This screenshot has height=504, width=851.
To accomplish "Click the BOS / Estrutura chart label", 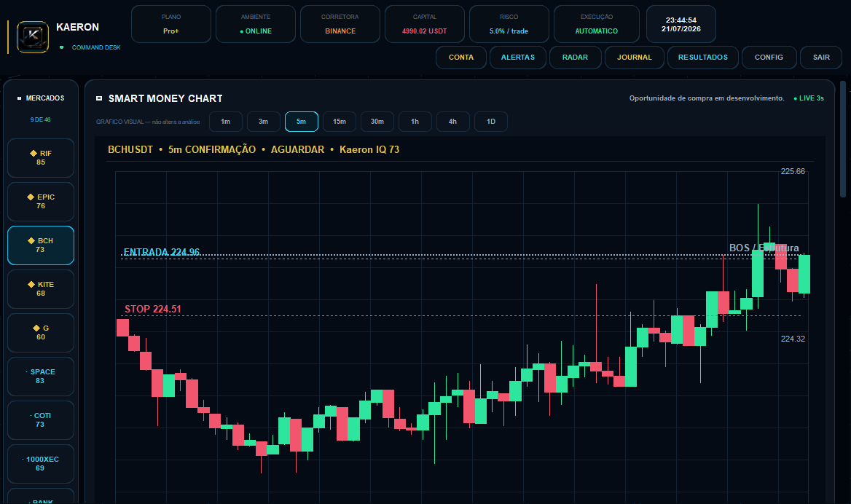I will (x=764, y=248).
